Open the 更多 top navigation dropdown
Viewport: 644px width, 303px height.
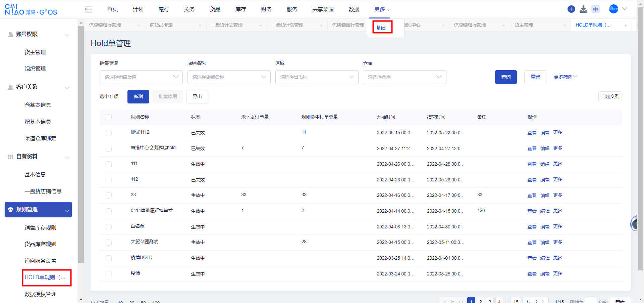tap(382, 9)
